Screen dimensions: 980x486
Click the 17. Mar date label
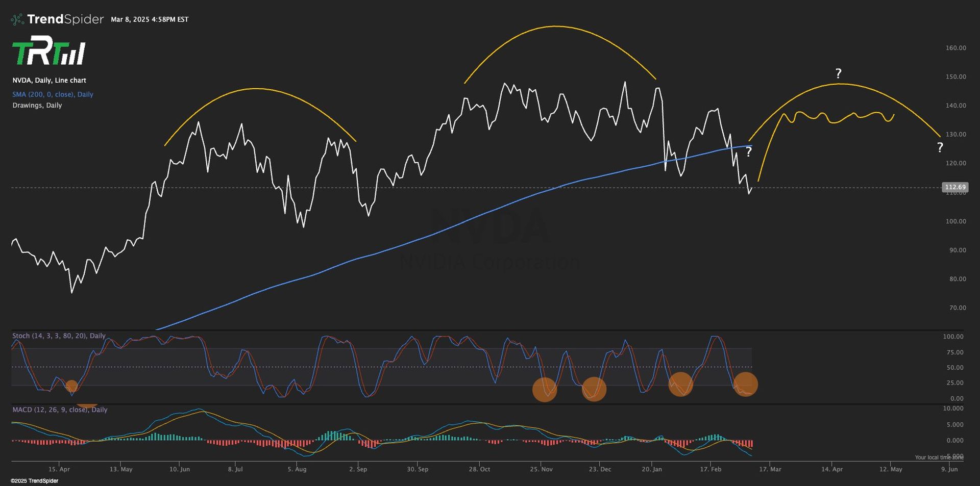tap(770, 469)
